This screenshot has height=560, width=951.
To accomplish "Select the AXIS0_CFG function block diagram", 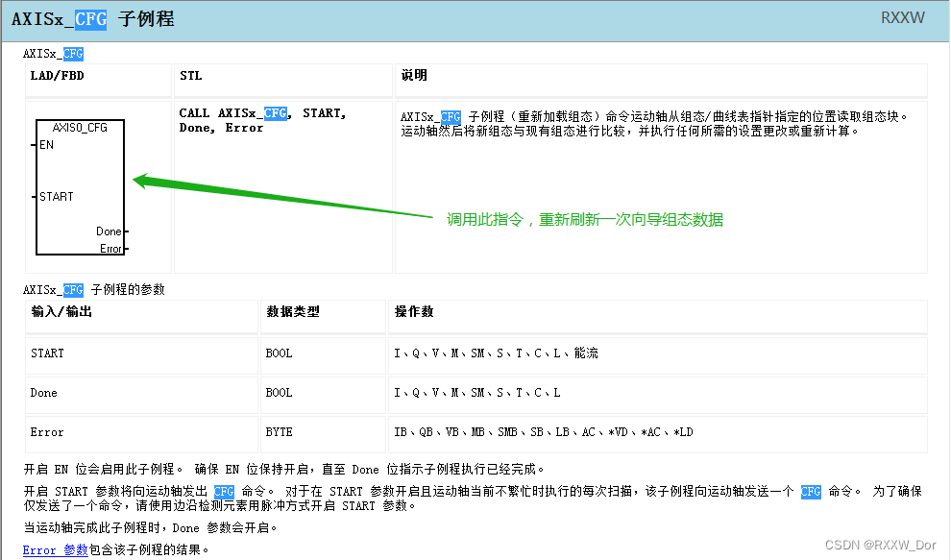I will coord(80,187).
